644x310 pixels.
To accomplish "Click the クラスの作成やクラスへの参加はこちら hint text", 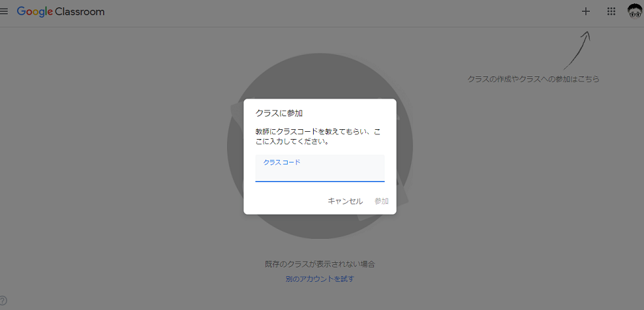I will tap(534, 79).
